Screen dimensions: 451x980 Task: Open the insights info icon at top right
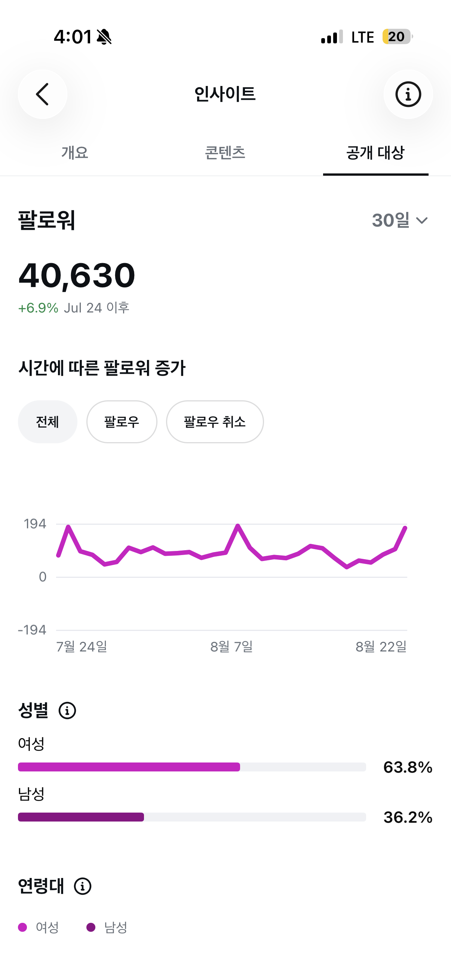point(408,94)
